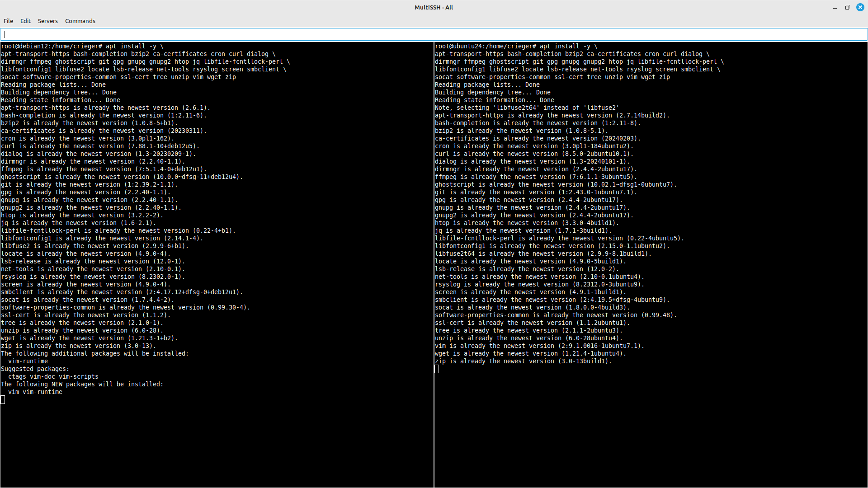The height and width of the screenshot is (488, 868).
Task: Click smbclient 2:4.19.5 line in ubuntu24
Action: click(552, 300)
